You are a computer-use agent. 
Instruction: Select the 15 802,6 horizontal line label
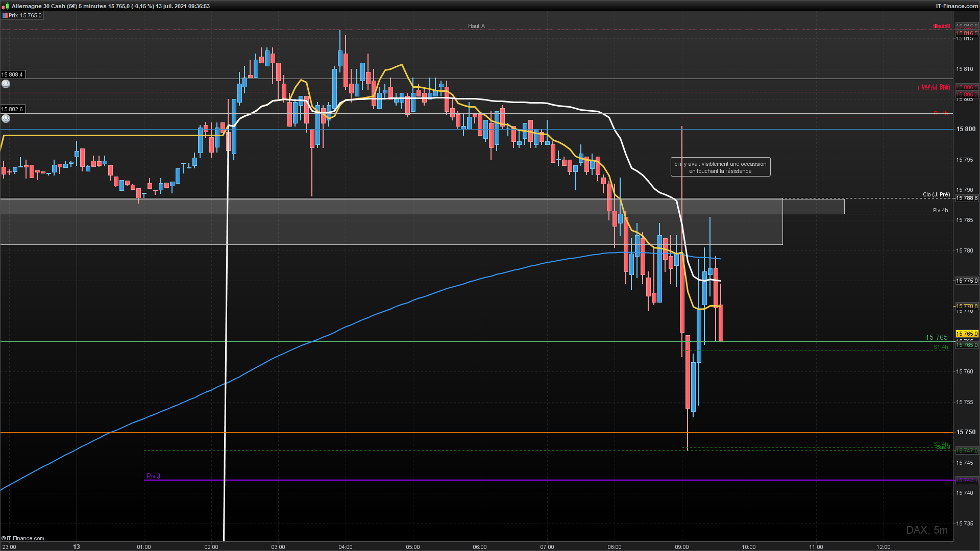point(12,109)
